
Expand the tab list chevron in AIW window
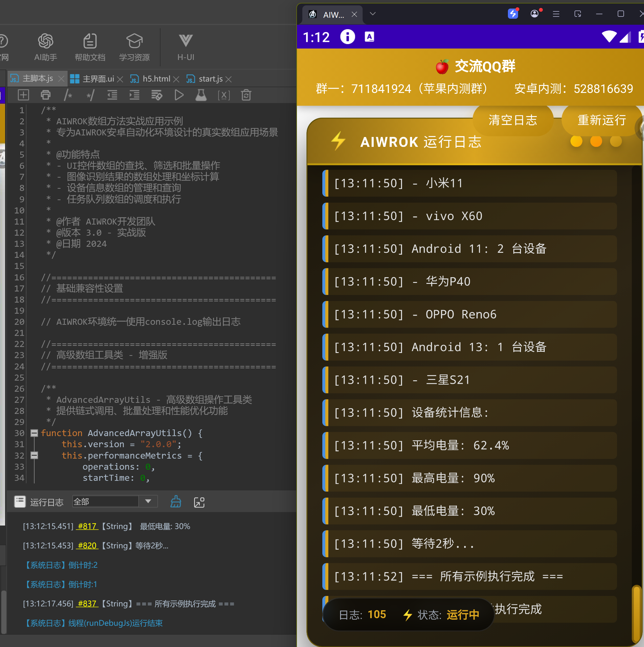click(372, 14)
